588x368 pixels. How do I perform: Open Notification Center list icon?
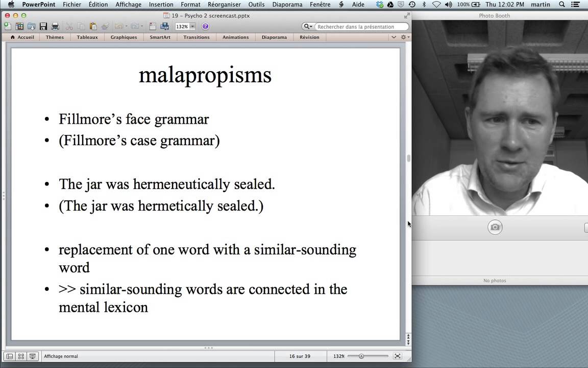575,5
